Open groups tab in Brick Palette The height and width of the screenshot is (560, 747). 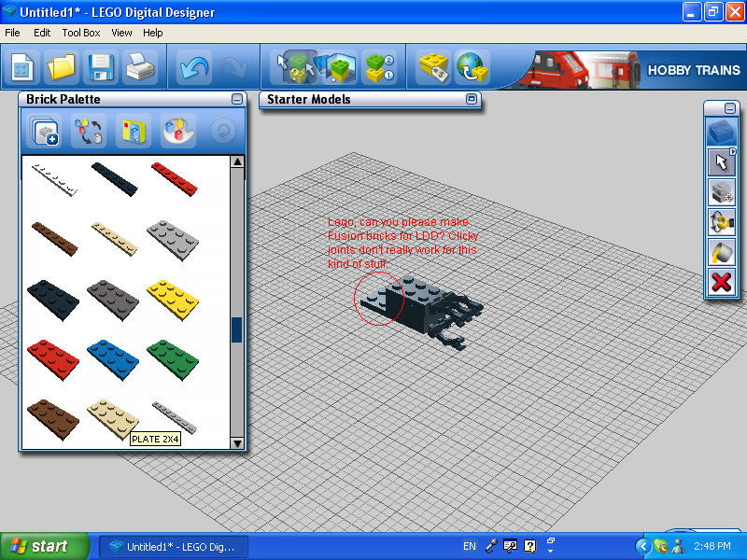(x=178, y=131)
